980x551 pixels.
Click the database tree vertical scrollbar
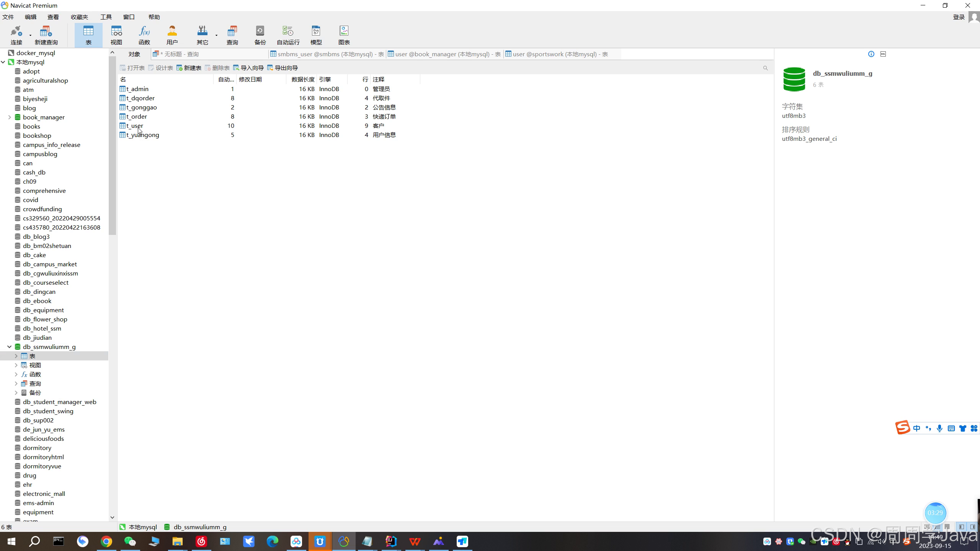112,145
